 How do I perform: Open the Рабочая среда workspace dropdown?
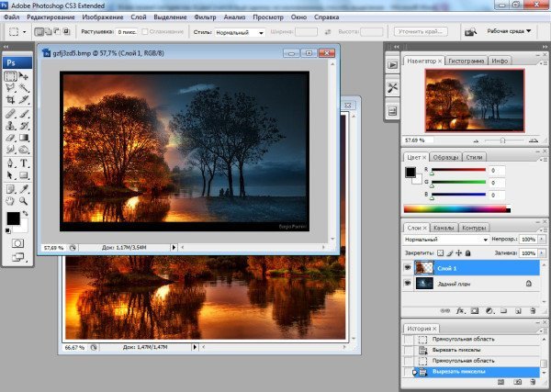coord(509,31)
